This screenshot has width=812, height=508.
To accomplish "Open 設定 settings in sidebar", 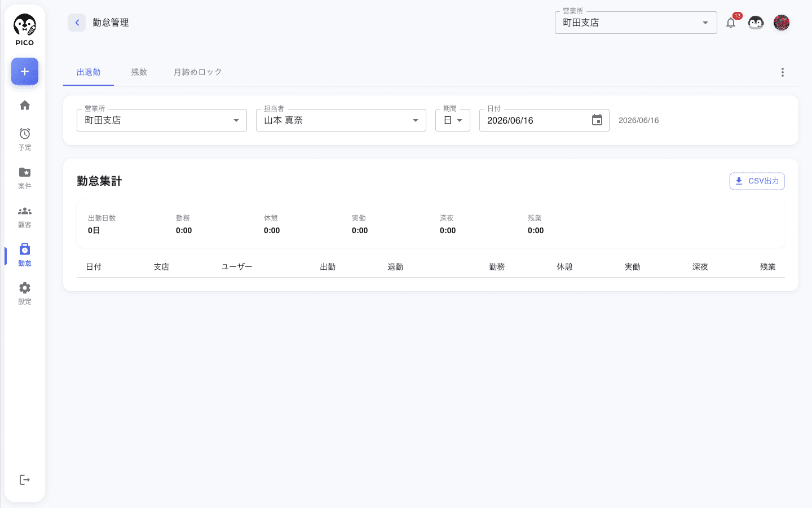I will 25,294.
